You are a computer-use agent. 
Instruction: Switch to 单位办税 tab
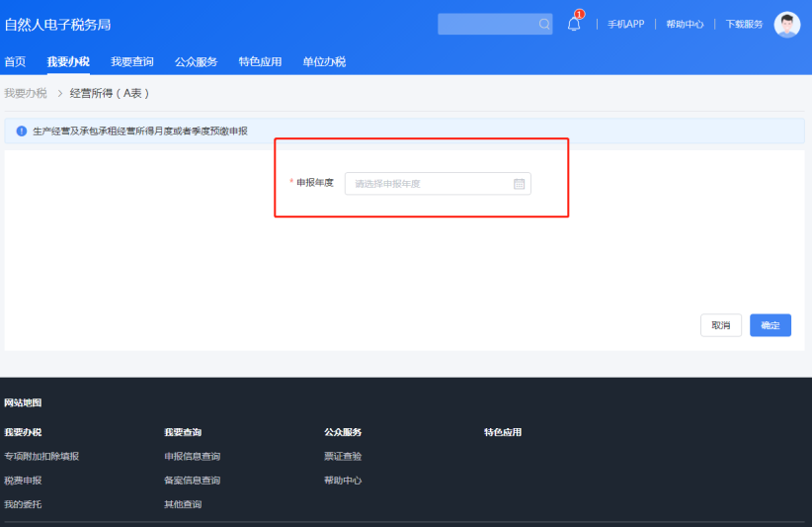(x=324, y=61)
